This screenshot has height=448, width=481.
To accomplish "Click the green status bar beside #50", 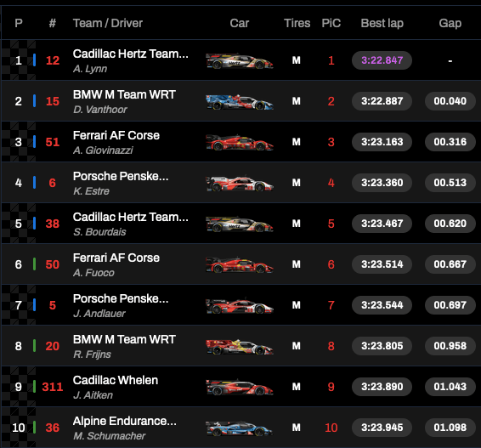I will (x=34, y=264).
